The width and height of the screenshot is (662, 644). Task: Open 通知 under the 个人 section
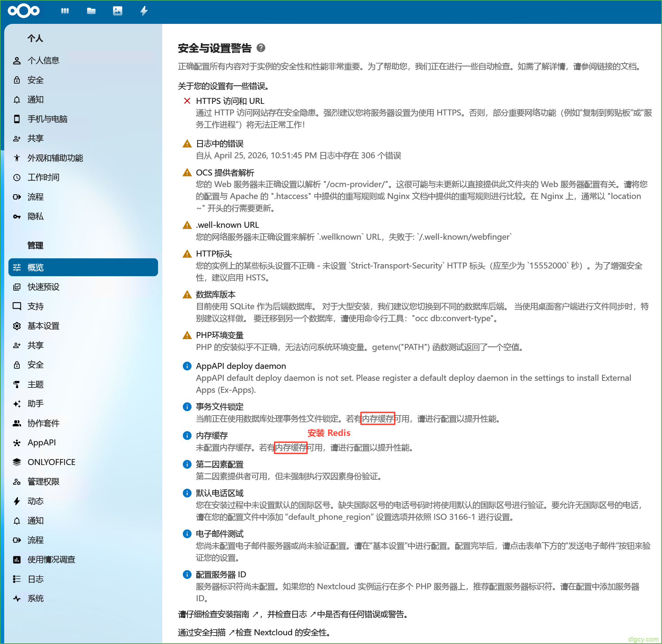[83, 100]
